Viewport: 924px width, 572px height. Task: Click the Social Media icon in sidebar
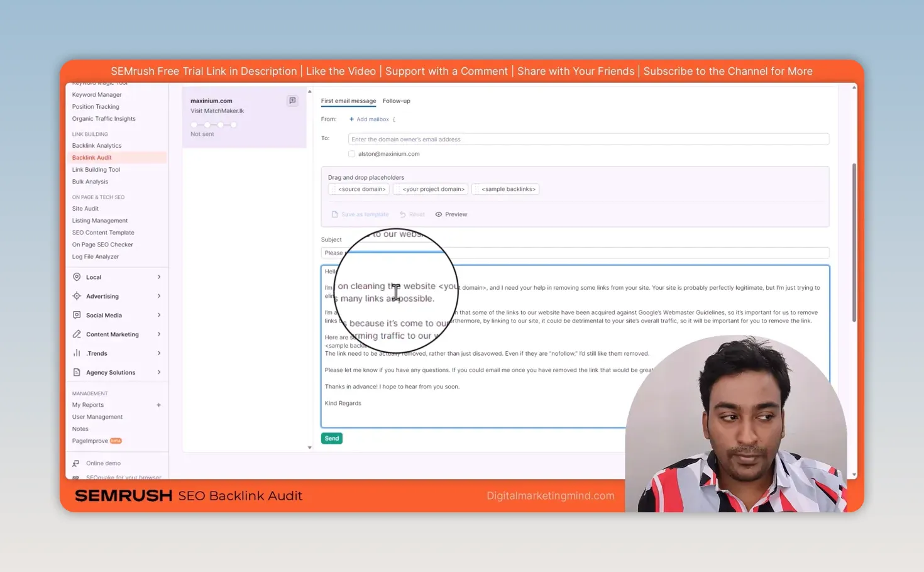click(x=77, y=315)
